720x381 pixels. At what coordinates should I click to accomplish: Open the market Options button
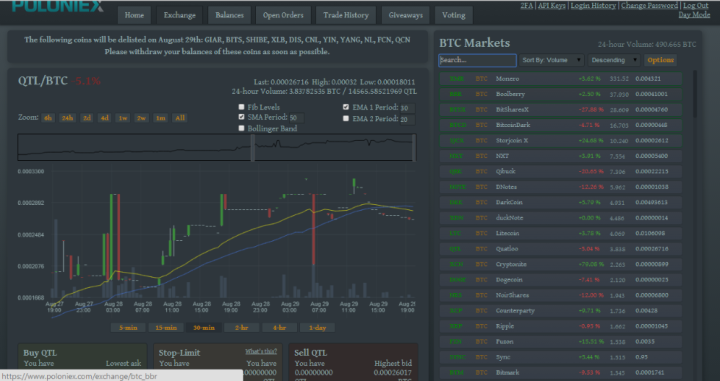tap(660, 60)
